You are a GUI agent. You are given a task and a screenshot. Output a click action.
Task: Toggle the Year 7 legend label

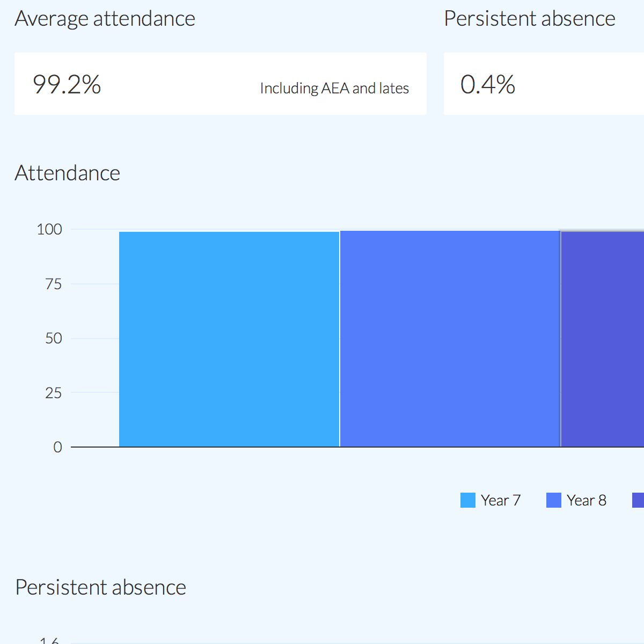click(x=501, y=500)
